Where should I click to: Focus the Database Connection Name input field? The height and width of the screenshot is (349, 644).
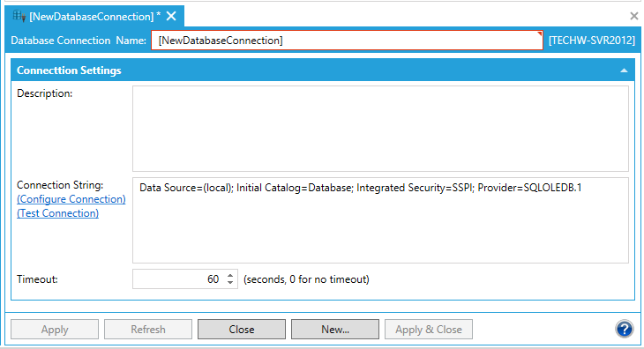[x=347, y=41]
